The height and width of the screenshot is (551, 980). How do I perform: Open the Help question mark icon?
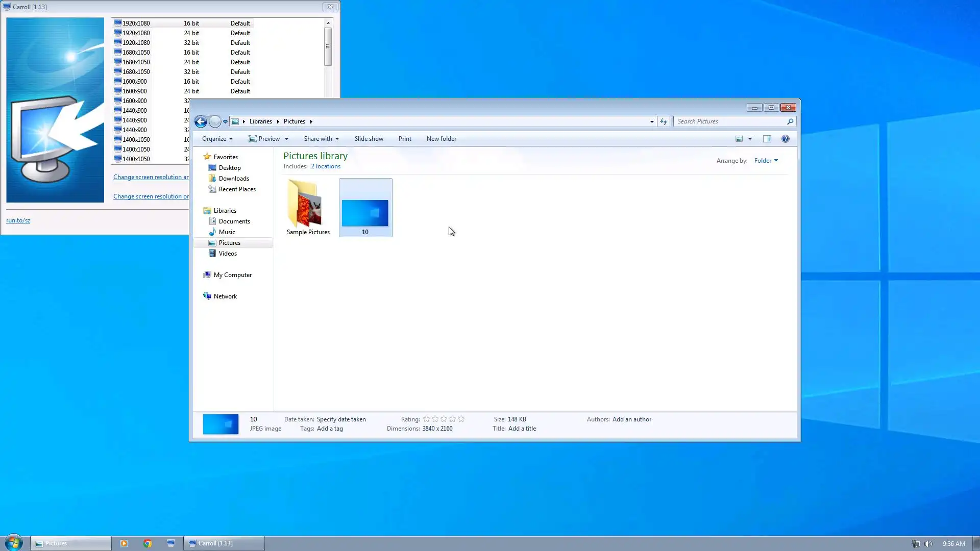click(786, 139)
